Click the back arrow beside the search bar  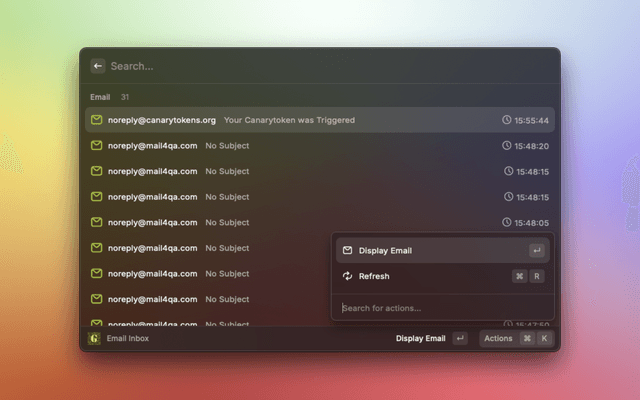tap(98, 66)
